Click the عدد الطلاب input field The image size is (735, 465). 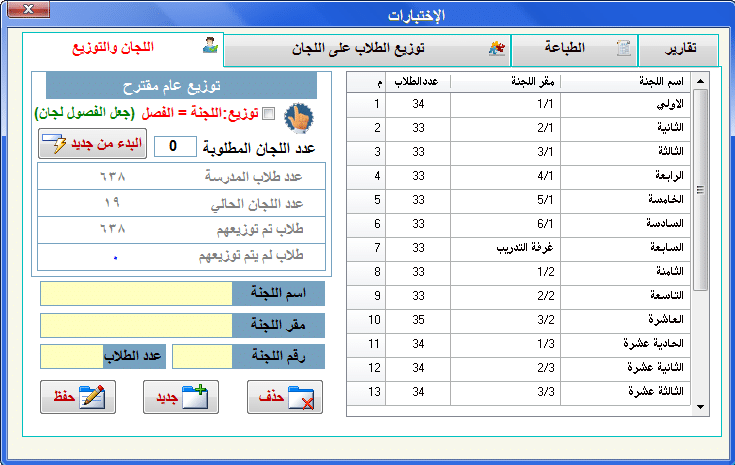coord(72,357)
